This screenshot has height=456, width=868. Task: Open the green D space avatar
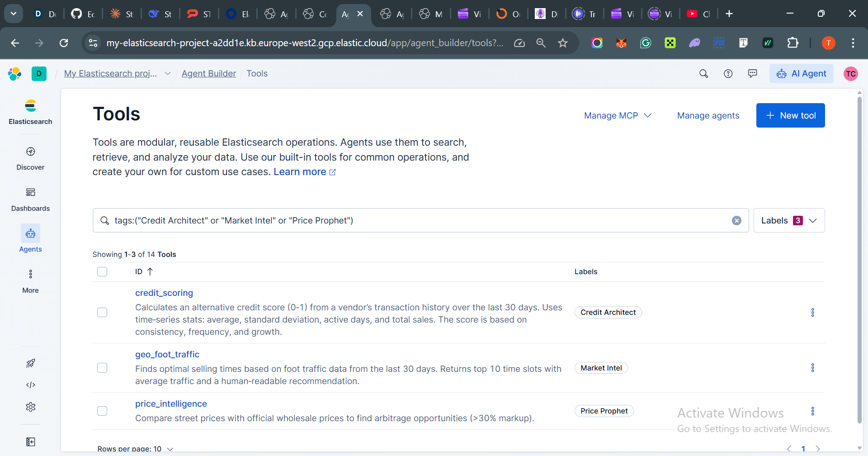tap(39, 73)
